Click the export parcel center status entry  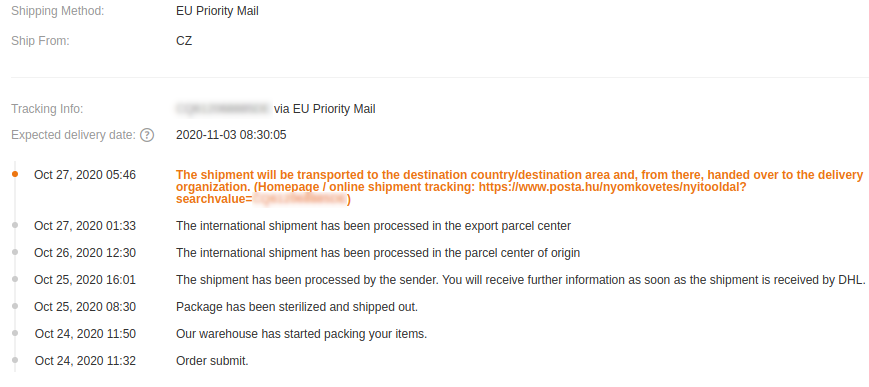point(374,226)
